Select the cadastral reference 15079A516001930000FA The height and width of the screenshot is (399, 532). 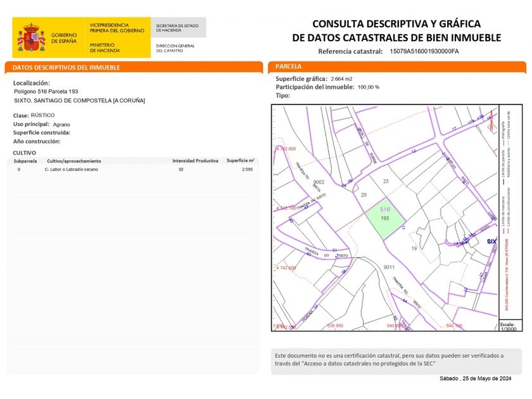[x=424, y=51]
